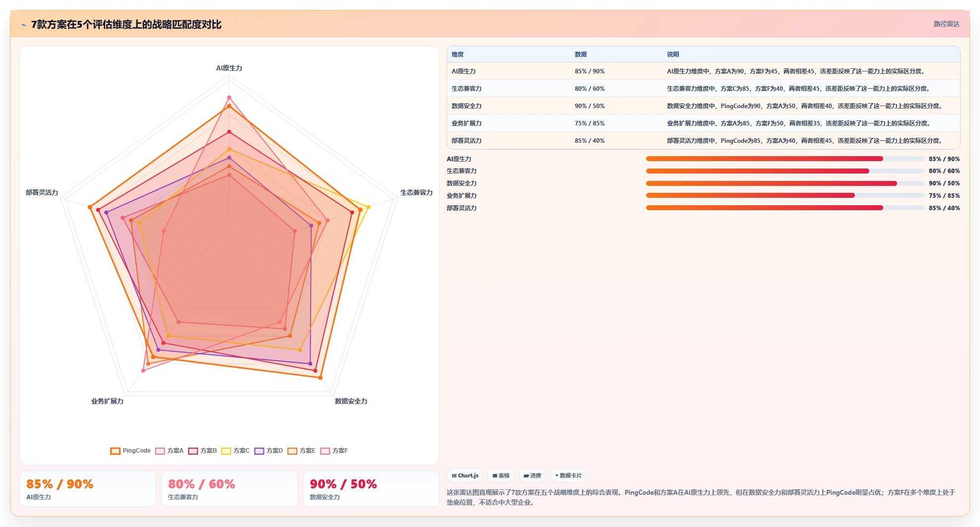Click the chart title heading text

coord(127,25)
